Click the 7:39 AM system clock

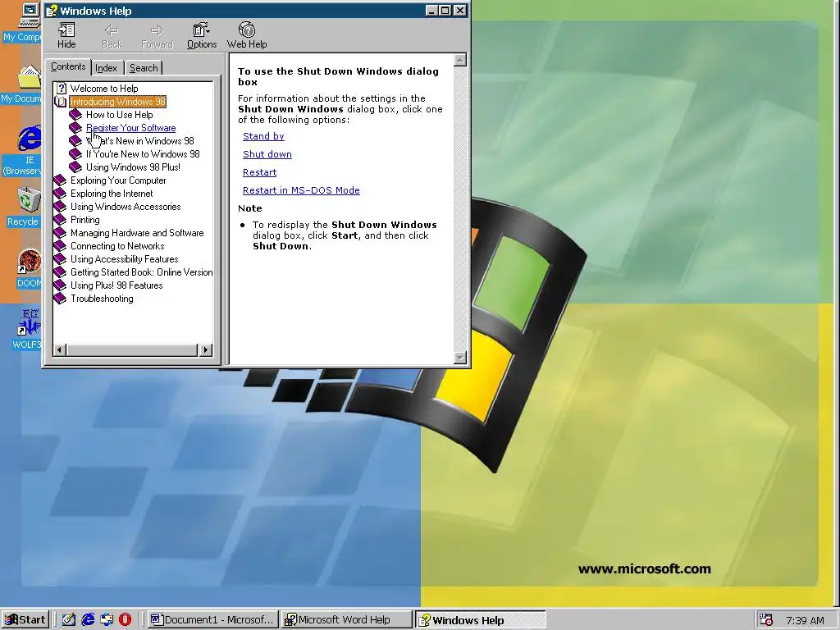pyautogui.click(x=806, y=620)
